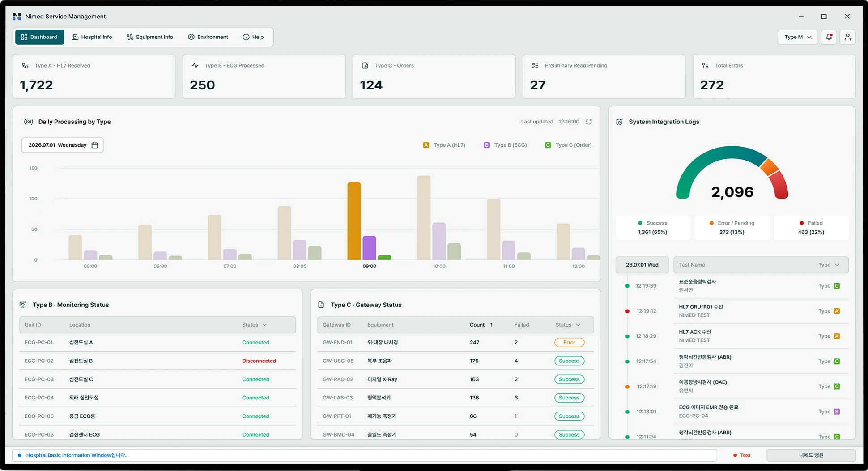Go to the Environment tab
868x471 pixels.
tap(208, 37)
